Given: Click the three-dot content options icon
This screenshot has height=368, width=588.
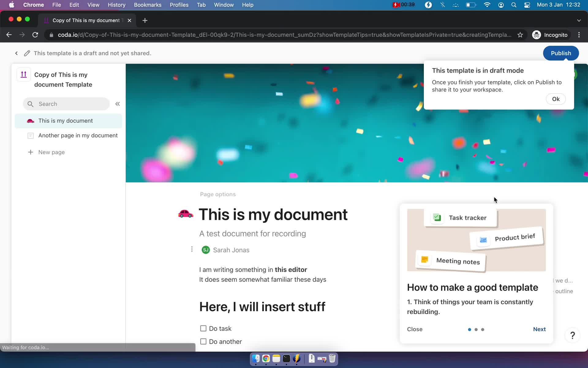Looking at the screenshot, I should tap(191, 249).
